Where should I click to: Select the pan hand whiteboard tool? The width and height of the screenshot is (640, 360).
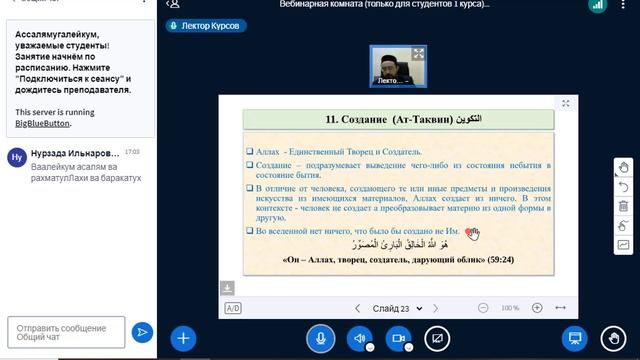[x=623, y=167]
